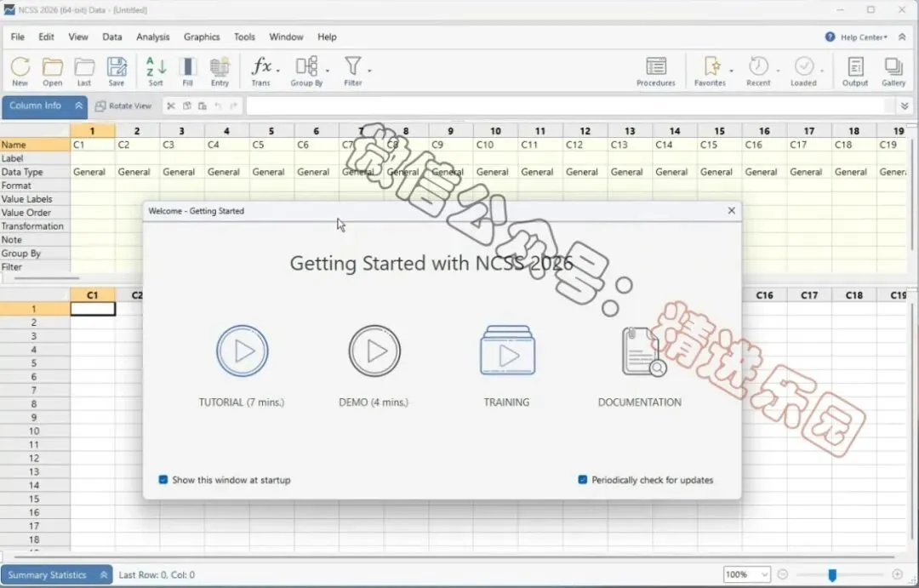Screen dimensions: 919x588
Task: Open the 100% zoom combo box
Action: tap(747, 574)
